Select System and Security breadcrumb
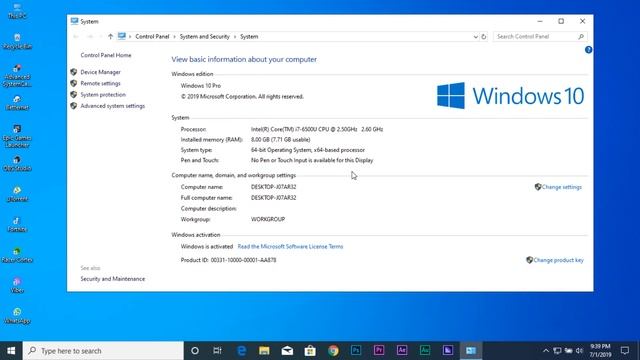The height and width of the screenshot is (360, 640). coord(204,37)
